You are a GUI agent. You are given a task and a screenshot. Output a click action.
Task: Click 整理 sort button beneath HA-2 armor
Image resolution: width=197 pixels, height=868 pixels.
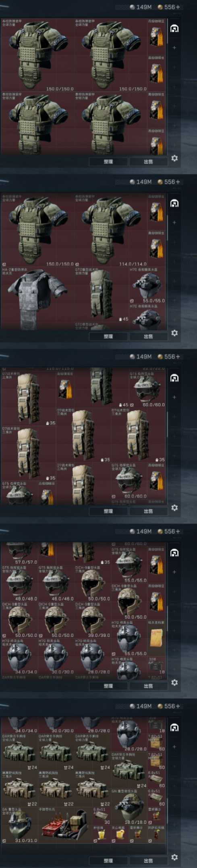coord(108,336)
